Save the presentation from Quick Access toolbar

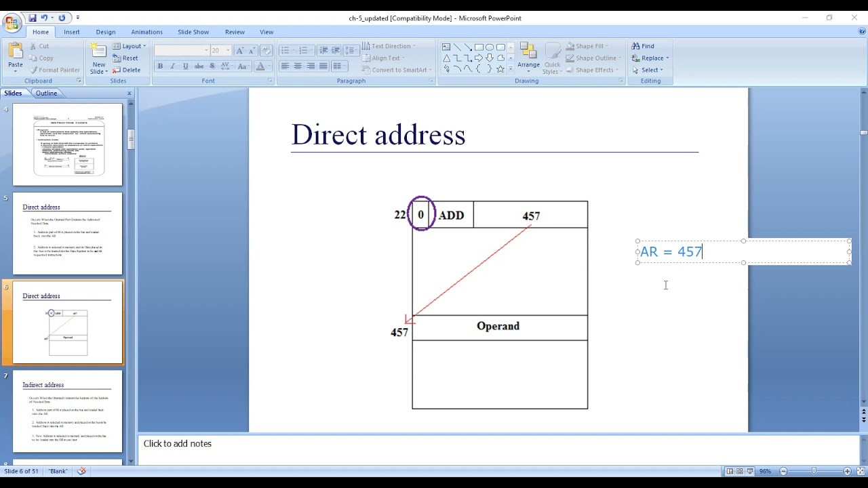click(x=32, y=18)
